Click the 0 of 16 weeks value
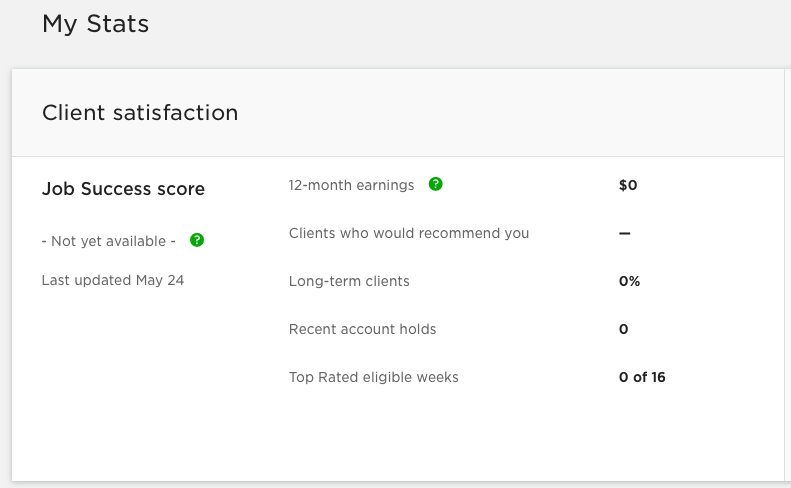 642,377
